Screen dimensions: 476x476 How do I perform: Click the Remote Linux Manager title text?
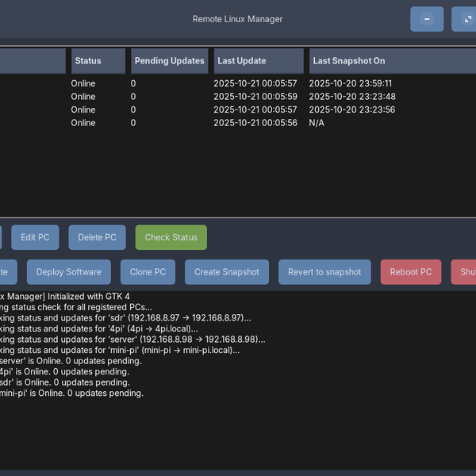(x=237, y=19)
